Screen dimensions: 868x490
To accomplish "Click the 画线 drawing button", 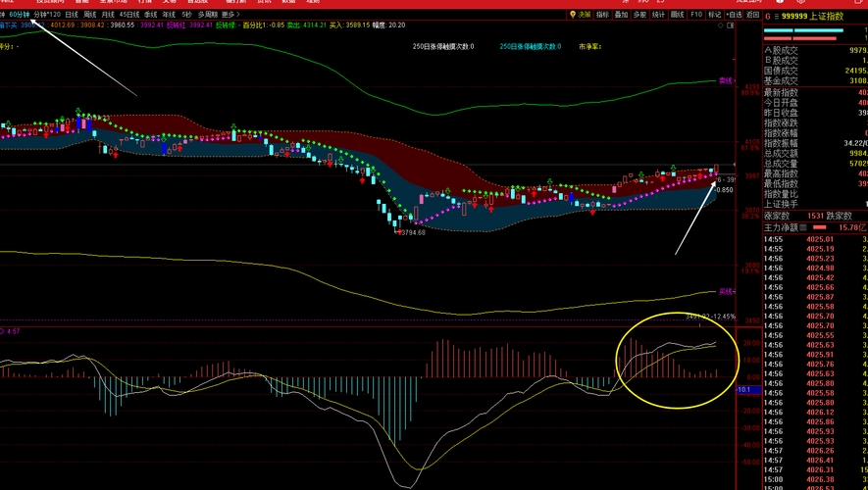I will 678,15.
